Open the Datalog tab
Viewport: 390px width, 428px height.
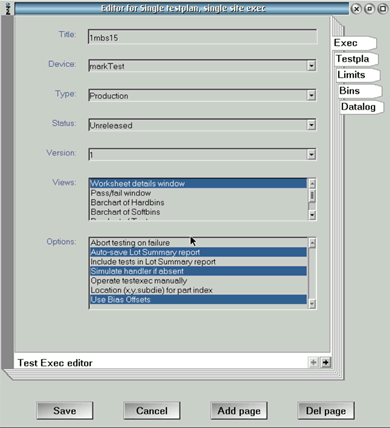click(360, 107)
